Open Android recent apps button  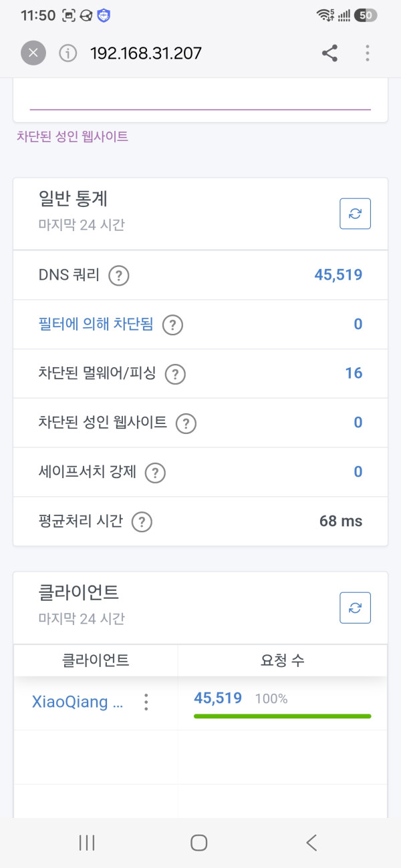click(x=87, y=843)
